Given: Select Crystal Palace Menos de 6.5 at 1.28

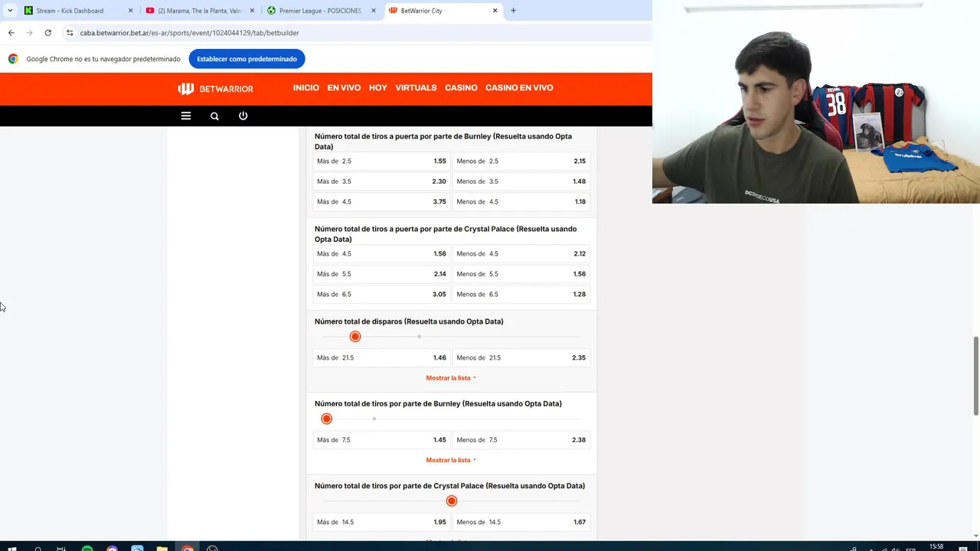Looking at the screenshot, I should [521, 295].
